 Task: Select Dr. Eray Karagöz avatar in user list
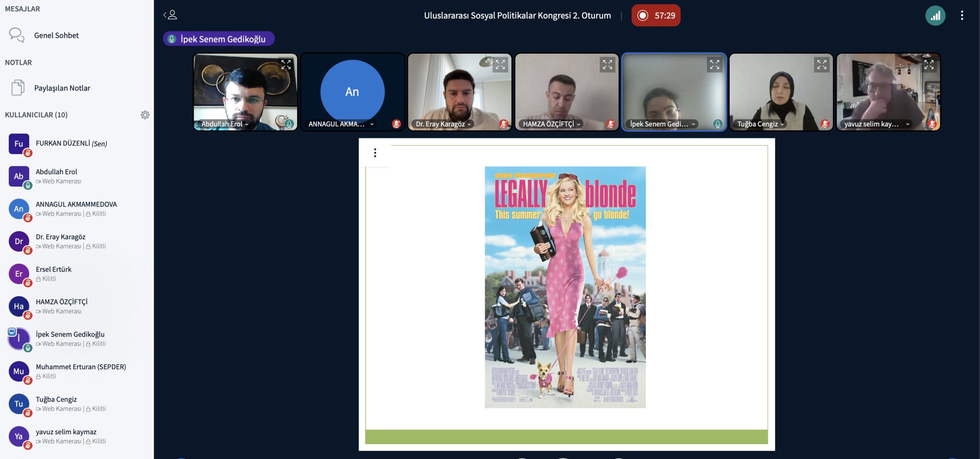point(19,241)
